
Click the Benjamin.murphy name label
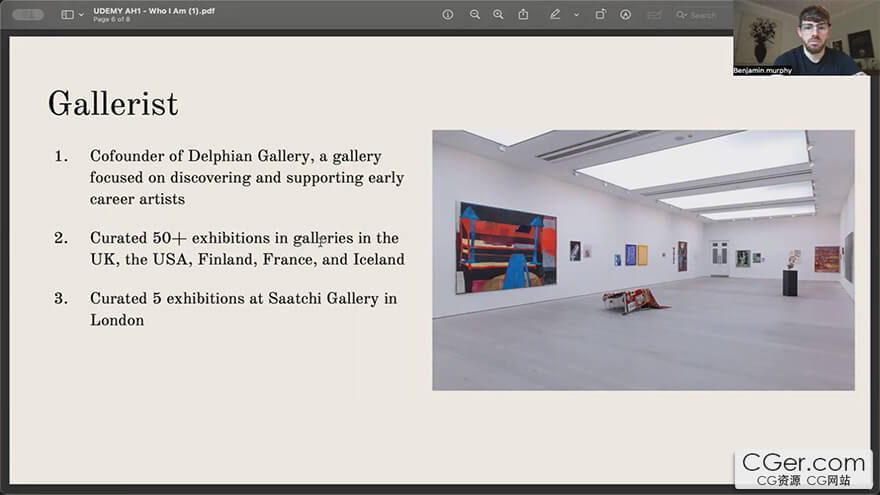point(763,70)
